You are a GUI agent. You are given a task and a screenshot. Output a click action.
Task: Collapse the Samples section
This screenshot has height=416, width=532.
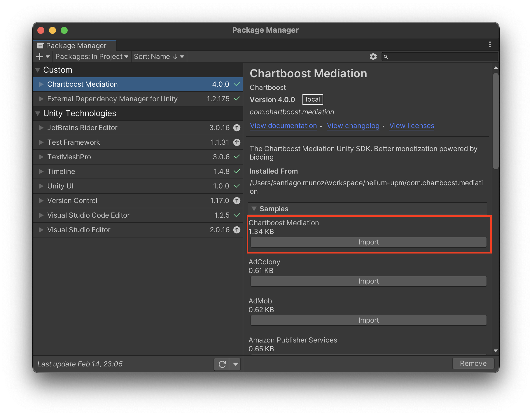[254, 209]
